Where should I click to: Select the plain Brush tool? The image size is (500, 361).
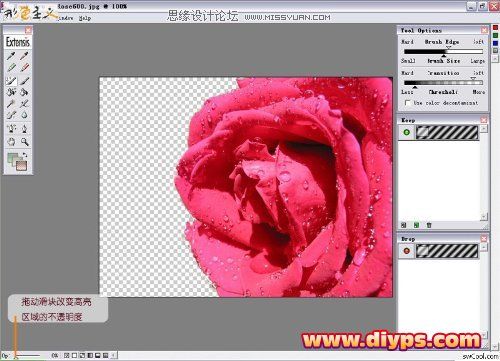[x=24, y=80]
